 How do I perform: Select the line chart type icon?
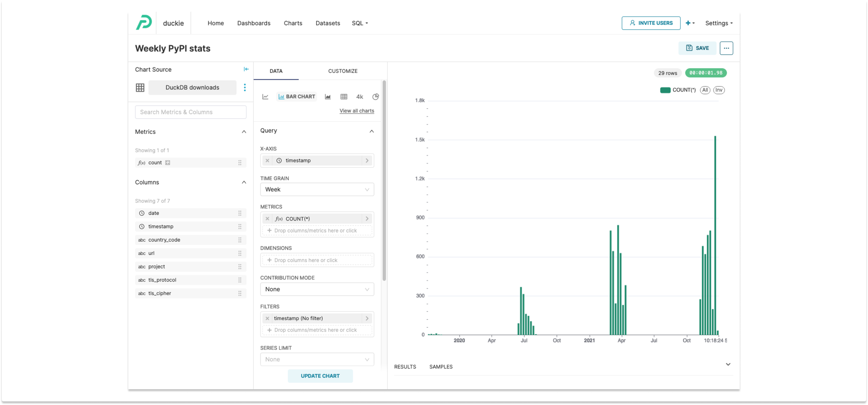265,97
